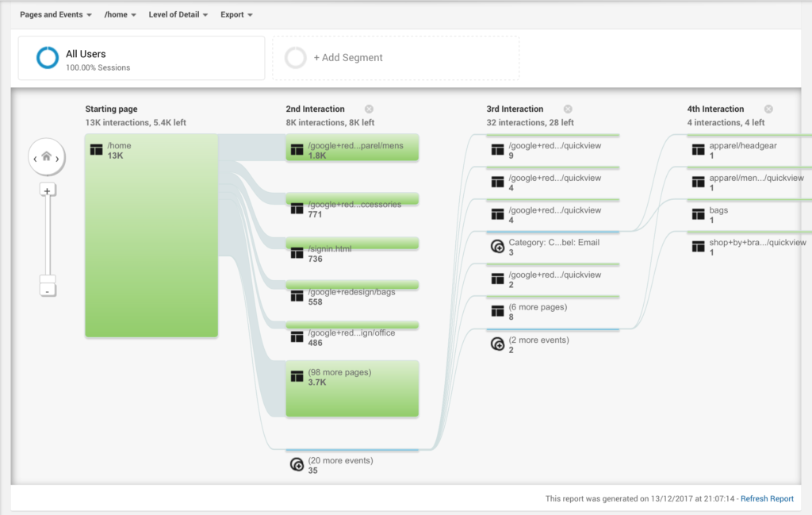
Task: Click the All Users donut icon
Action: tap(47, 57)
